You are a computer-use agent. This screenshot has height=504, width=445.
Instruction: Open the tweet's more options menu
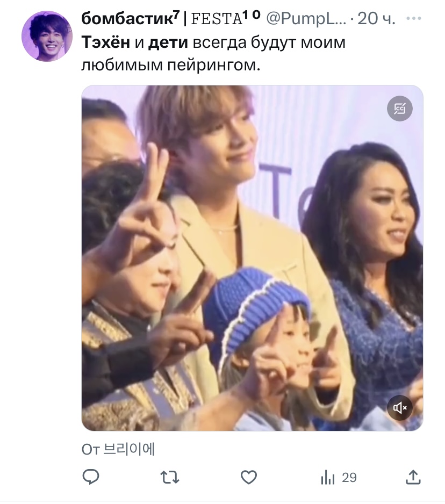(x=413, y=19)
